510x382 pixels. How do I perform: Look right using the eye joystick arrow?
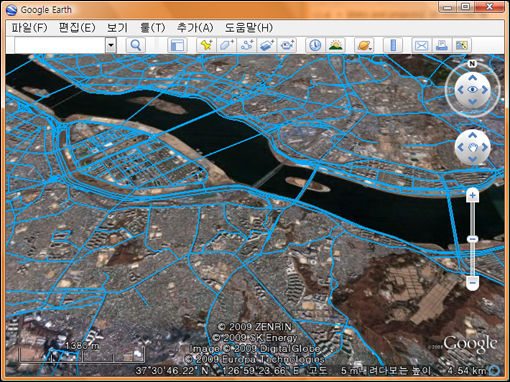tap(485, 90)
